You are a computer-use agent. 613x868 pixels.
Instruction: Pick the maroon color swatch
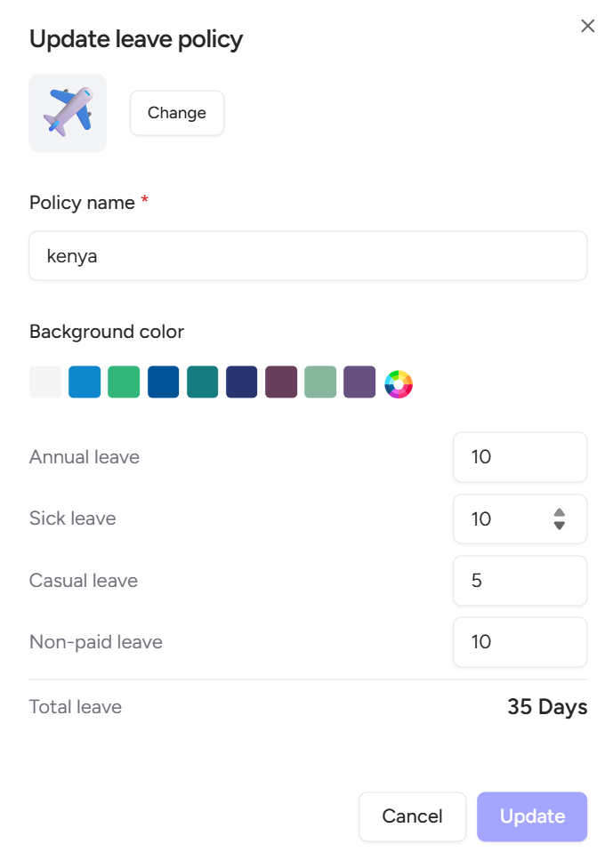tap(281, 382)
